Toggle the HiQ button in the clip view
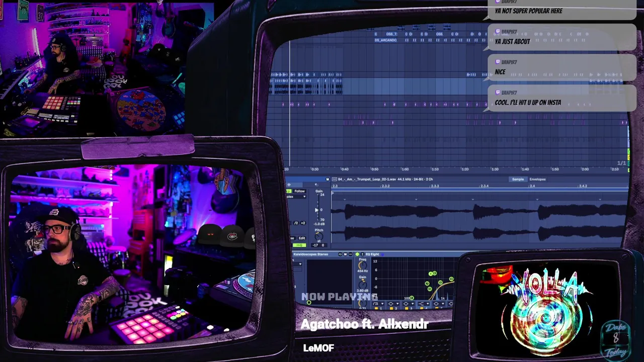 (299, 245)
